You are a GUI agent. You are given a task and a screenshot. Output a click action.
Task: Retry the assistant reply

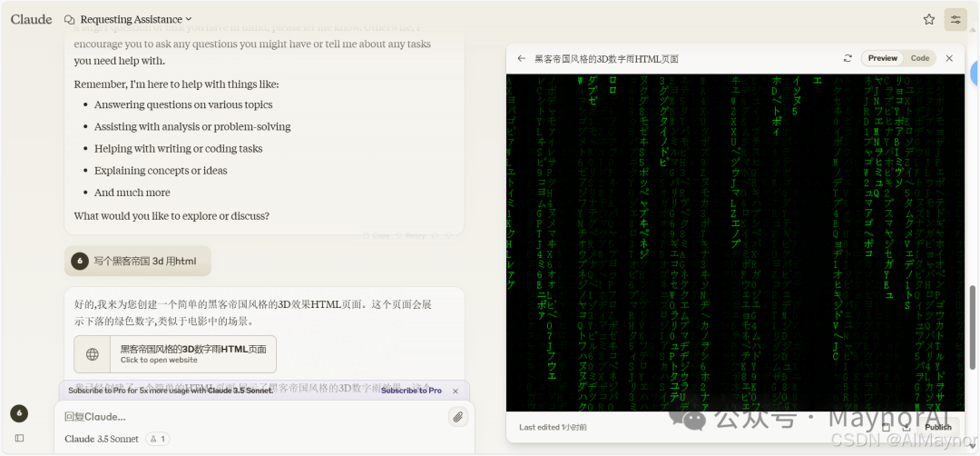tap(411, 236)
